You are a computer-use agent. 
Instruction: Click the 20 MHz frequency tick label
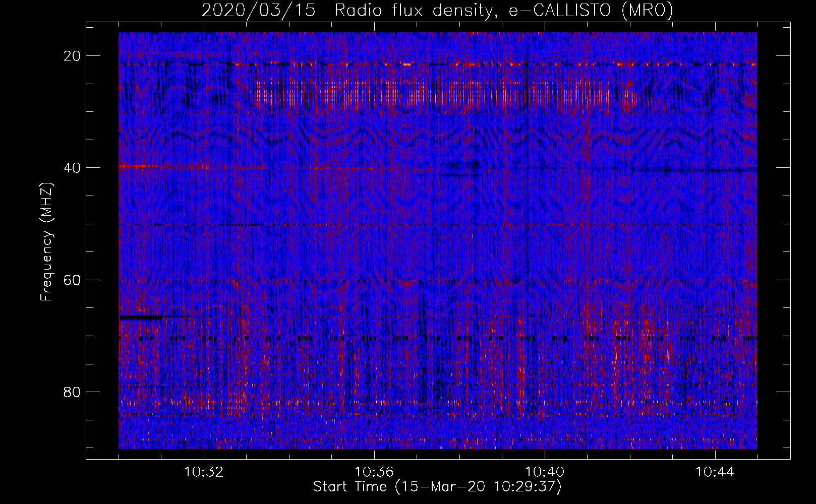point(73,56)
